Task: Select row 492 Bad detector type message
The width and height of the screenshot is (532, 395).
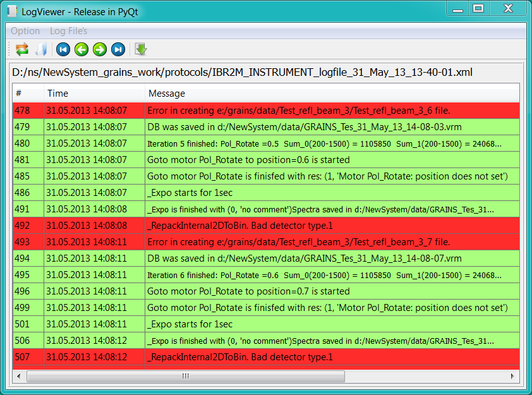Action: coord(265,226)
